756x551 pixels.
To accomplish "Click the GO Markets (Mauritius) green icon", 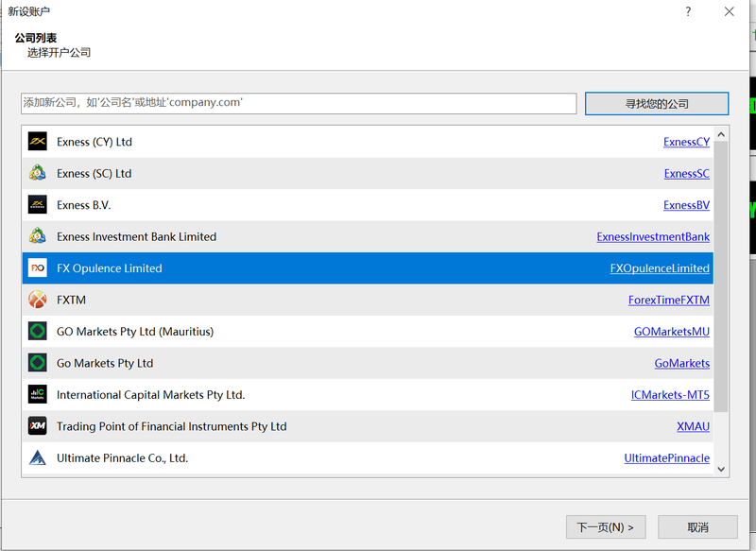I will 37,332.
